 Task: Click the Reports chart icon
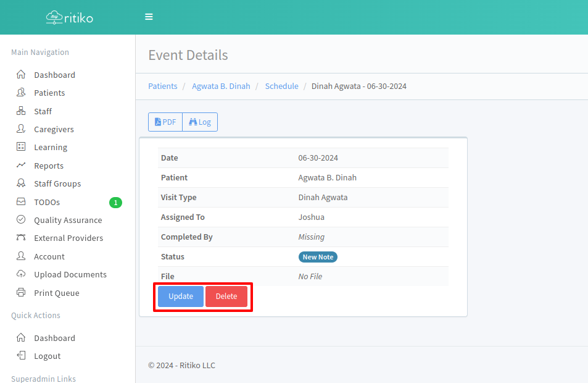[x=21, y=166]
